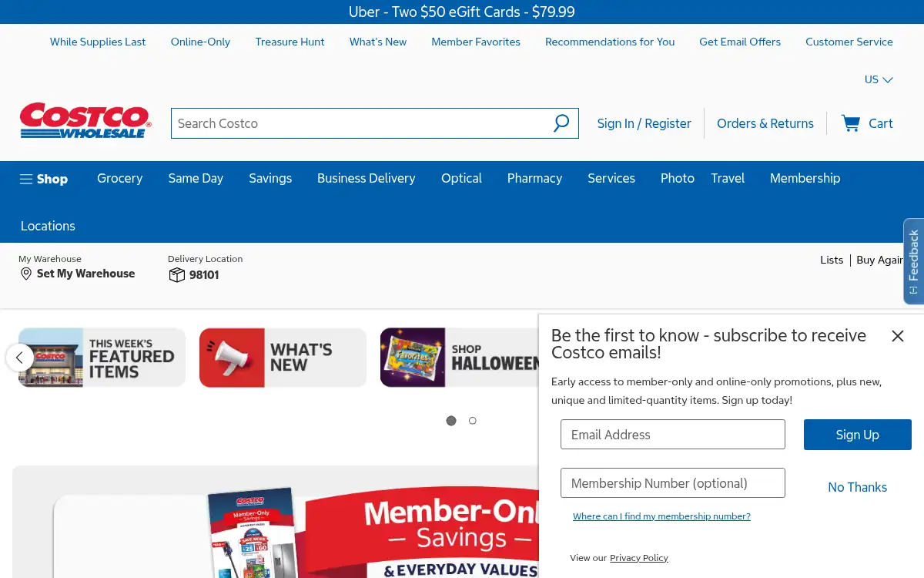
Task: Open the Privacy Policy link
Action: 639,558
